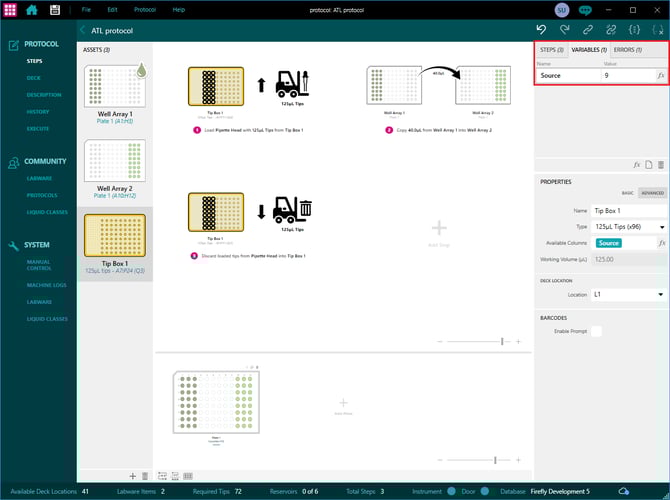This screenshot has width=670, height=500.
Task: Click the Undo arrow icon
Action: [x=541, y=30]
